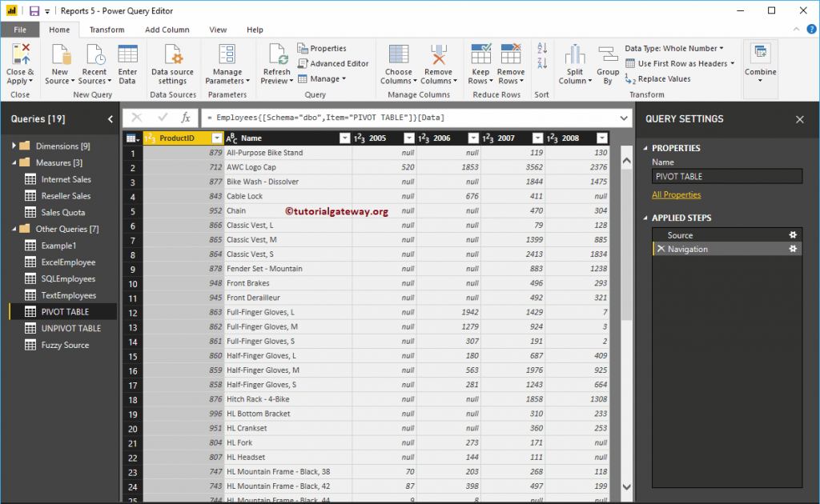The height and width of the screenshot is (504, 820).
Task: Open the Advanced Editor
Action: (x=333, y=64)
